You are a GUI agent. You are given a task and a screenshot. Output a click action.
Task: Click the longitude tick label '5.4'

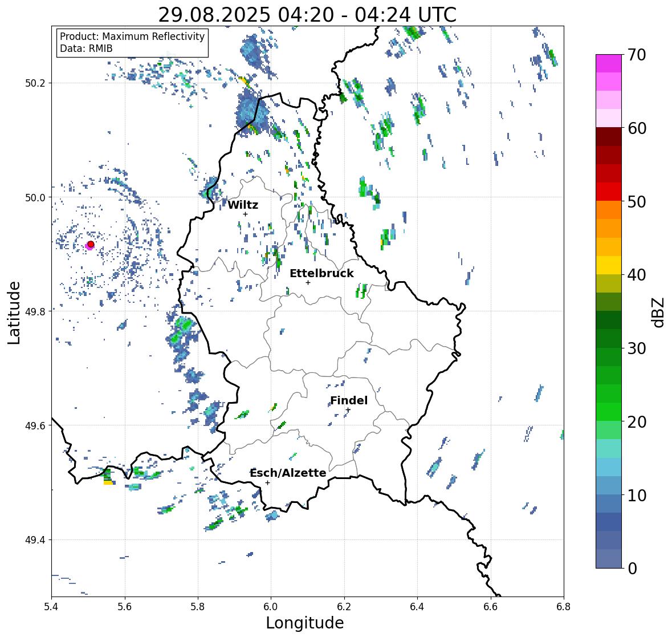click(51, 606)
